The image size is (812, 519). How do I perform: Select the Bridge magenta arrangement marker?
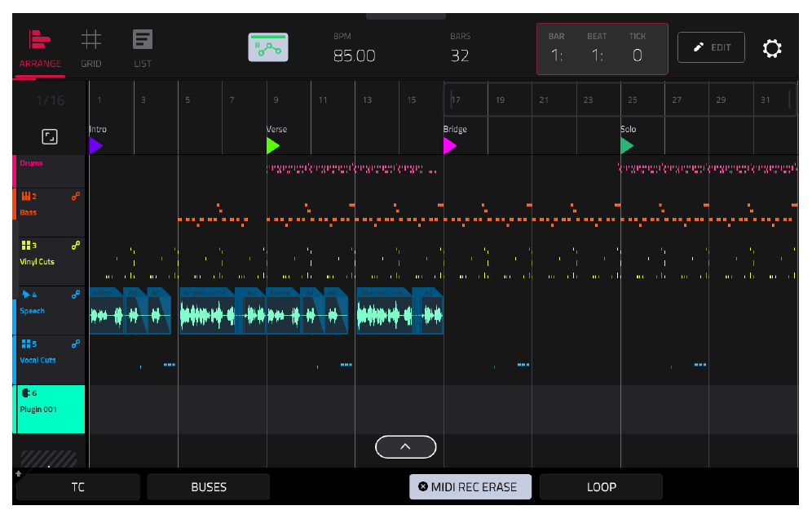(450, 146)
